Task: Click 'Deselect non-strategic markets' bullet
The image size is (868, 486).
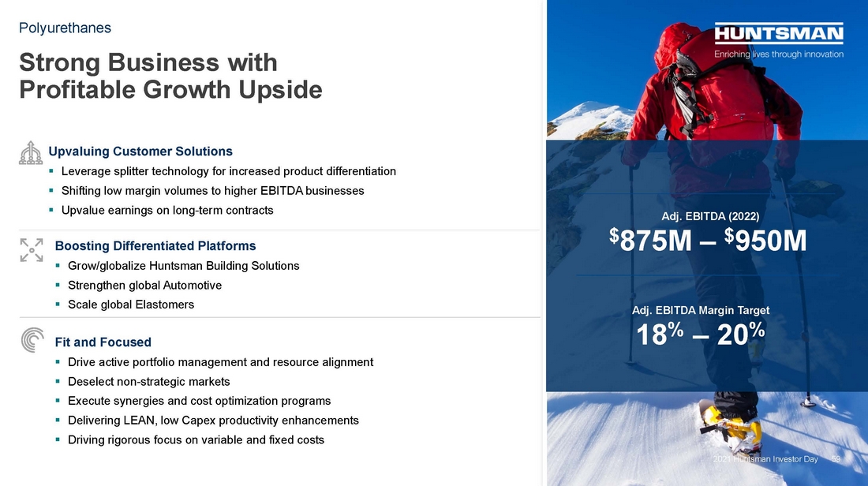Action: (149, 381)
